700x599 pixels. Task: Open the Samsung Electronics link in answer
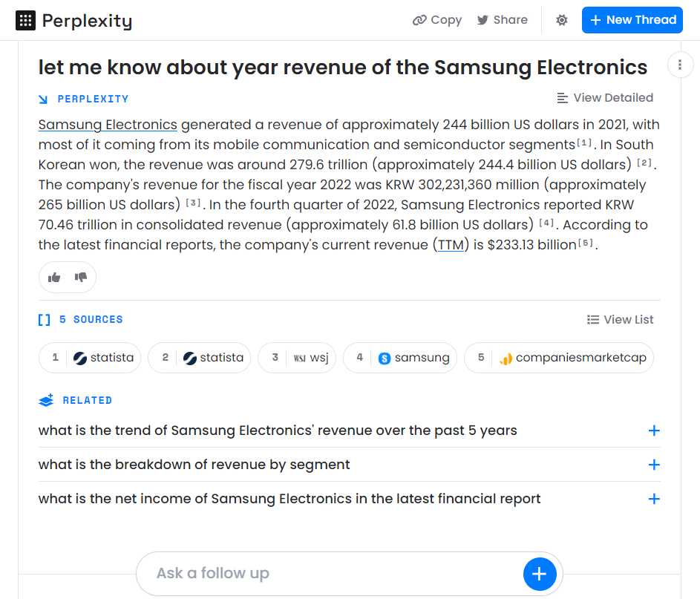[x=108, y=125]
